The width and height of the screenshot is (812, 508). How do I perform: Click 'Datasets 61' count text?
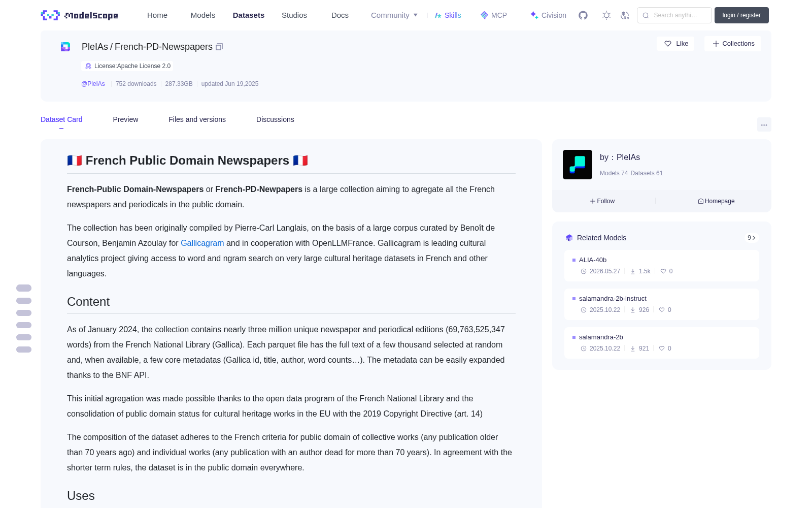(647, 173)
